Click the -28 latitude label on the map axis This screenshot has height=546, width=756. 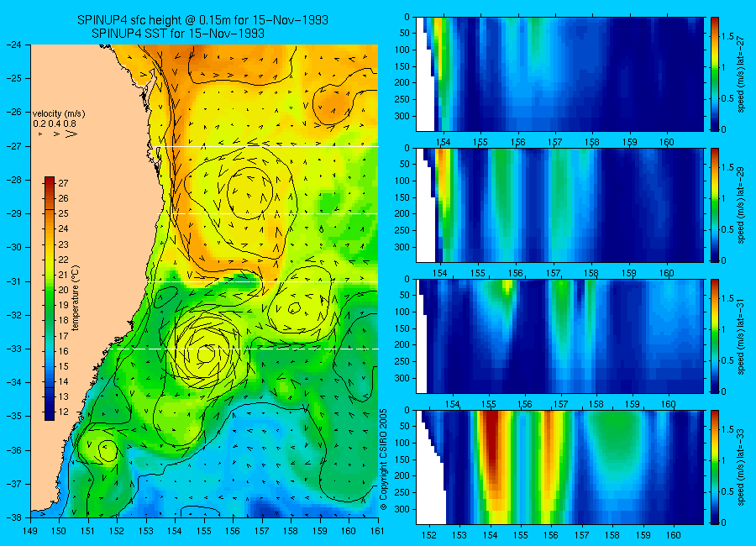pos(14,180)
